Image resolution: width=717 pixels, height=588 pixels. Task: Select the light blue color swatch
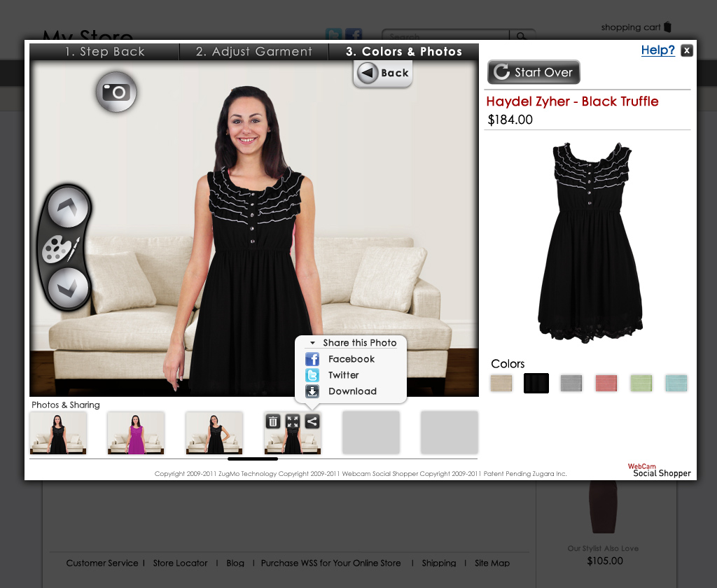pyautogui.click(x=676, y=383)
